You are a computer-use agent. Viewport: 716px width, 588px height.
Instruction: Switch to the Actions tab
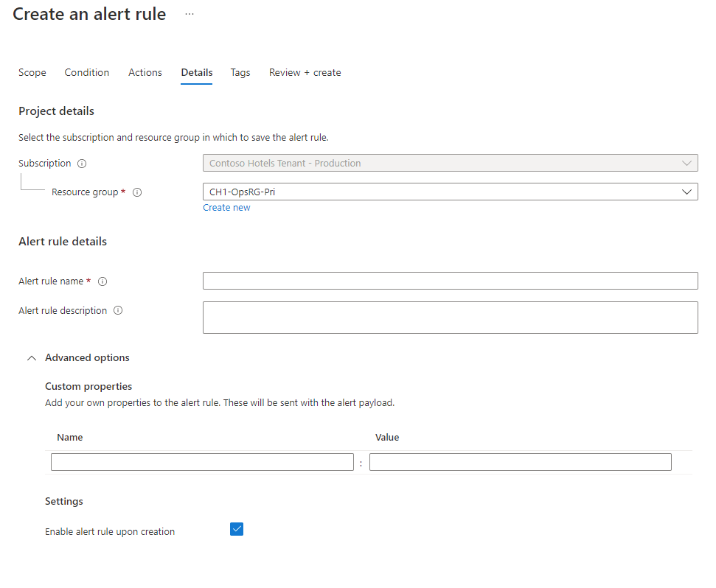[x=145, y=72]
